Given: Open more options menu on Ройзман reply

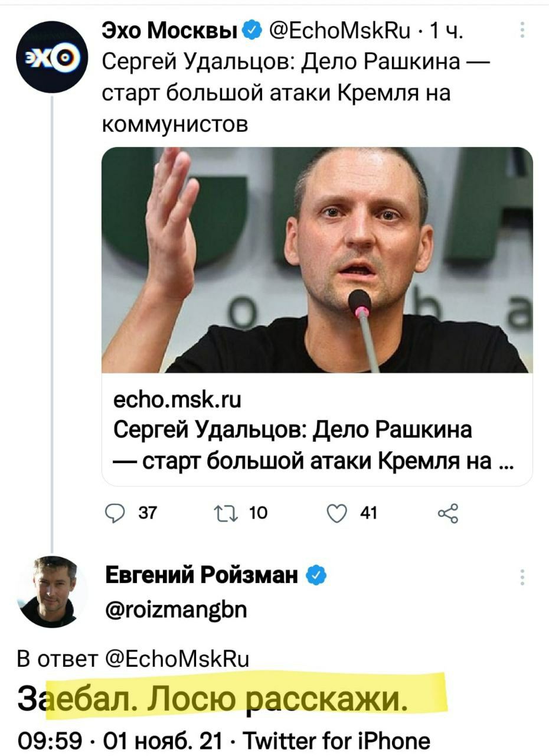Looking at the screenshot, I should point(522,577).
